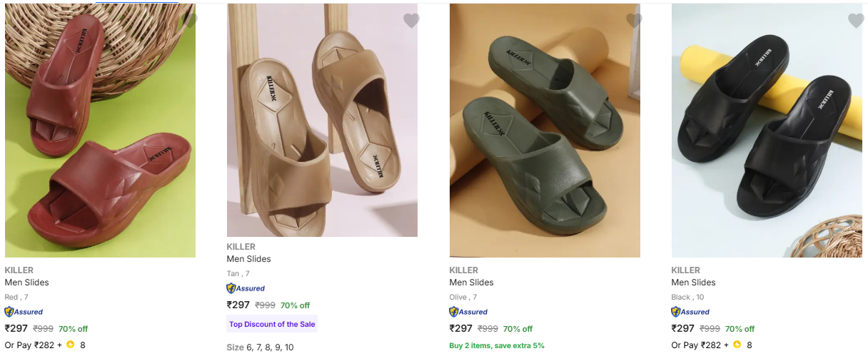The width and height of the screenshot is (868, 356).
Task: Click Assured badge under tan slides
Action: point(246,288)
